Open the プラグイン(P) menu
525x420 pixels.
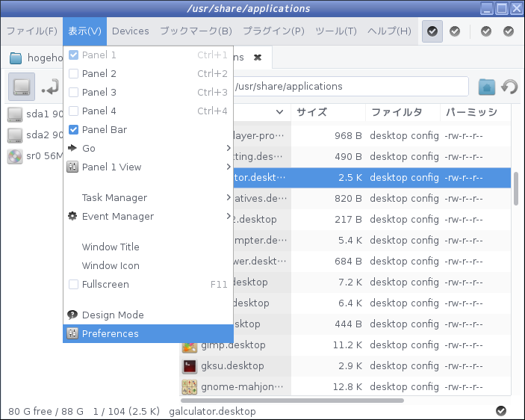pos(273,31)
